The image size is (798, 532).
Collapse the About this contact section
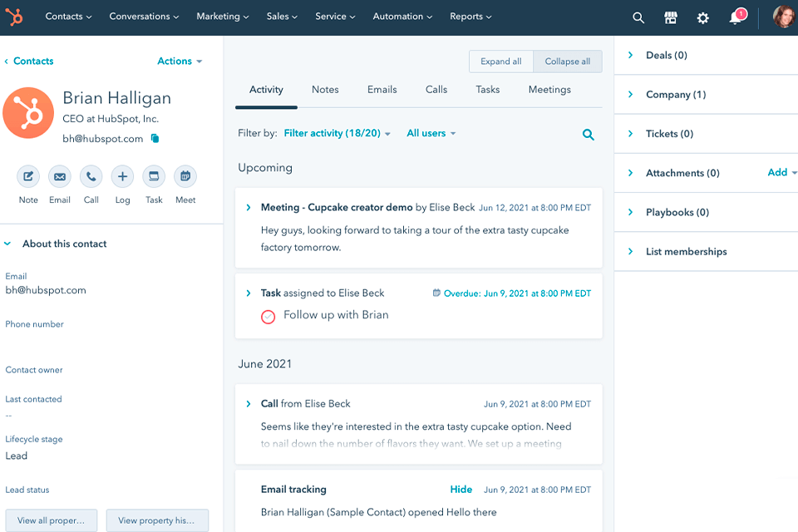[x=7, y=244]
